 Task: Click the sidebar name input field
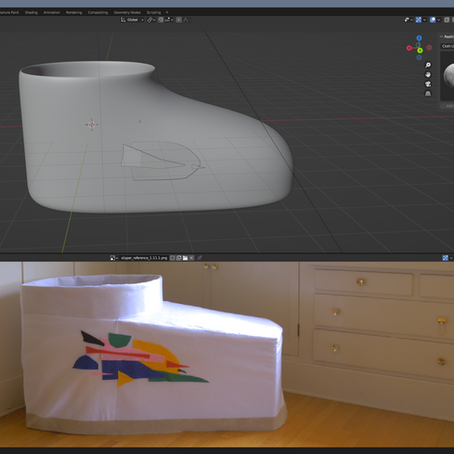[447, 46]
